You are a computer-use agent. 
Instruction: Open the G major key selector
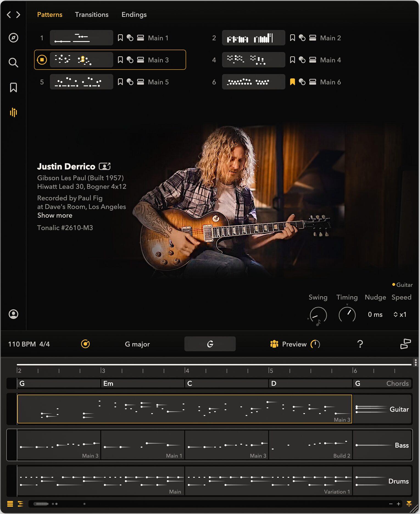[x=137, y=344]
